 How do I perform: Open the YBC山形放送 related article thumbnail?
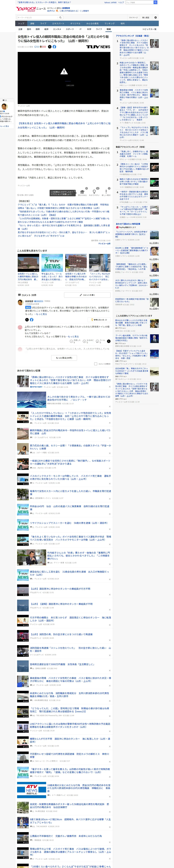tap(28, 263)
